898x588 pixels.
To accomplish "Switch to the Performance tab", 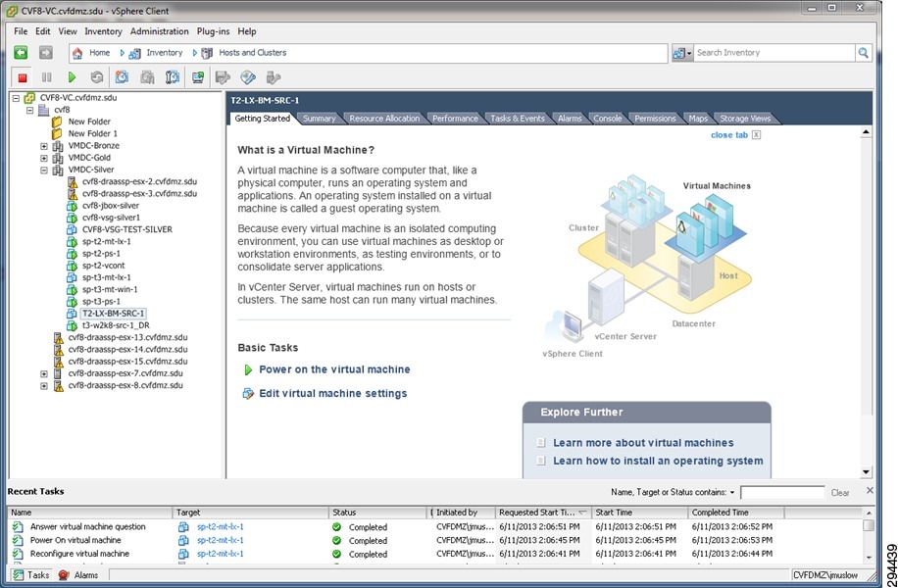I will coord(455,119).
